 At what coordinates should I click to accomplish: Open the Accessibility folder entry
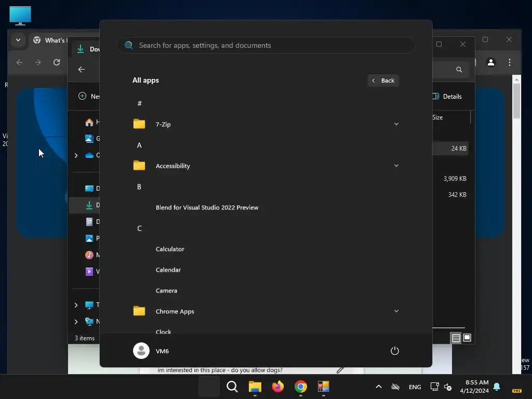coord(265,166)
